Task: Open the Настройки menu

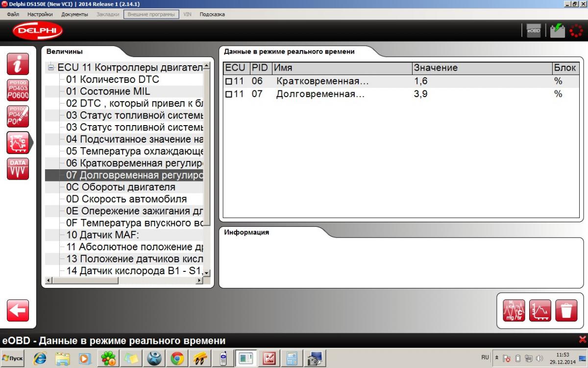Action: (40, 14)
